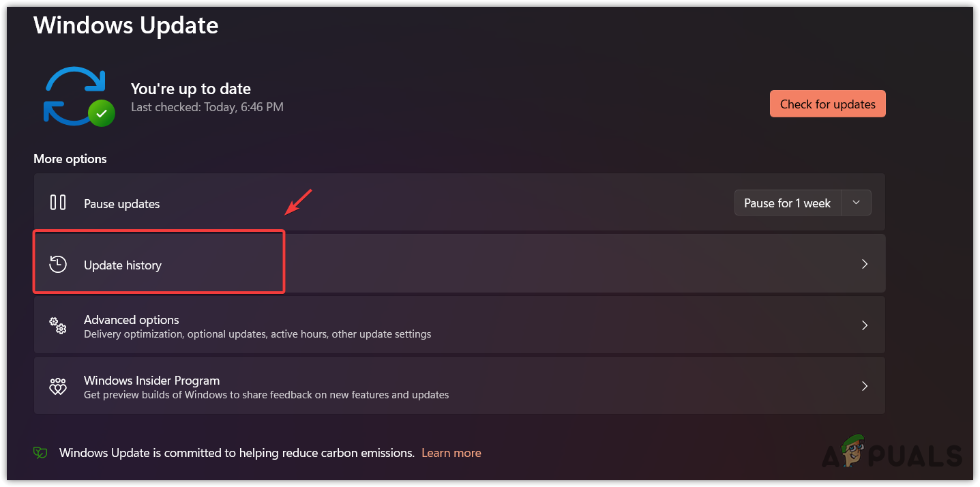Select the Windows Insider Program title
980x487 pixels.
(151, 381)
